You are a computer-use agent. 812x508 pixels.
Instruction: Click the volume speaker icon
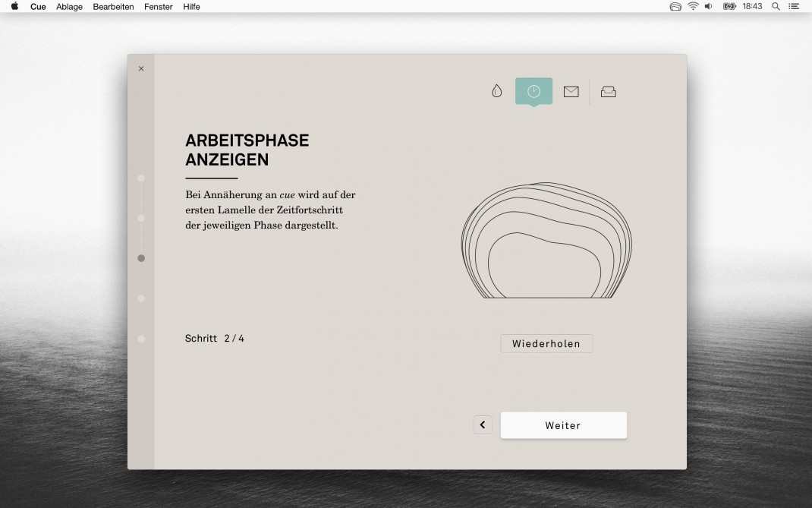coord(709,6)
